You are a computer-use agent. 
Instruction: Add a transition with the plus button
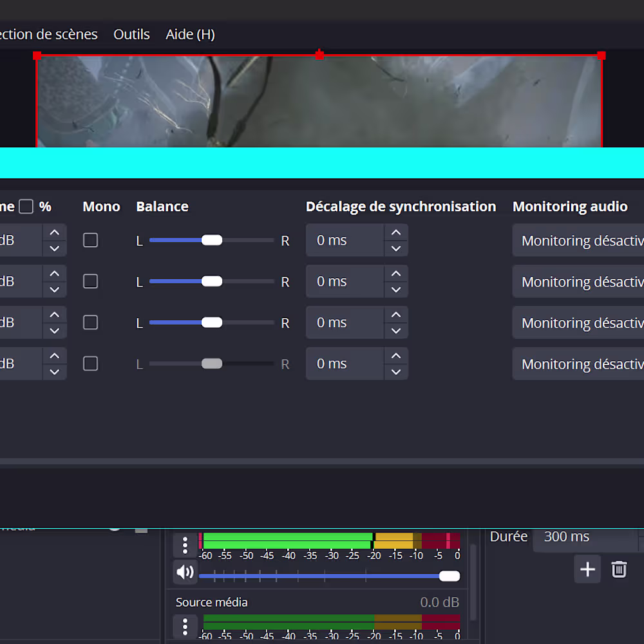pyautogui.click(x=587, y=569)
